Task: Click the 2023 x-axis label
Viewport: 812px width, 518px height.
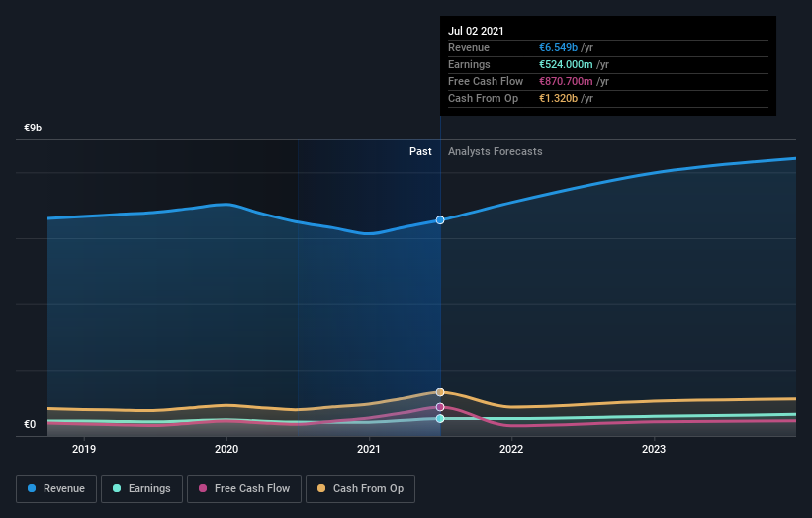Action: [654, 449]
